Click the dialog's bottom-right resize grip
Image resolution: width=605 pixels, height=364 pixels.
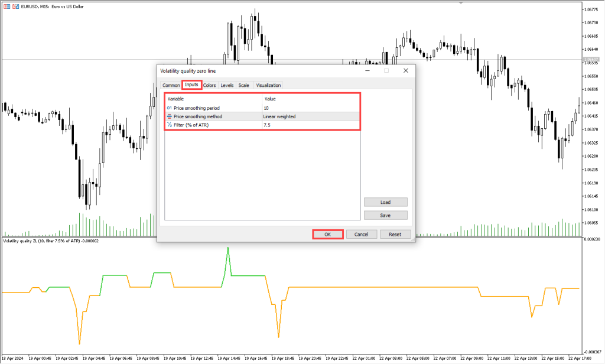coord(413,239)
